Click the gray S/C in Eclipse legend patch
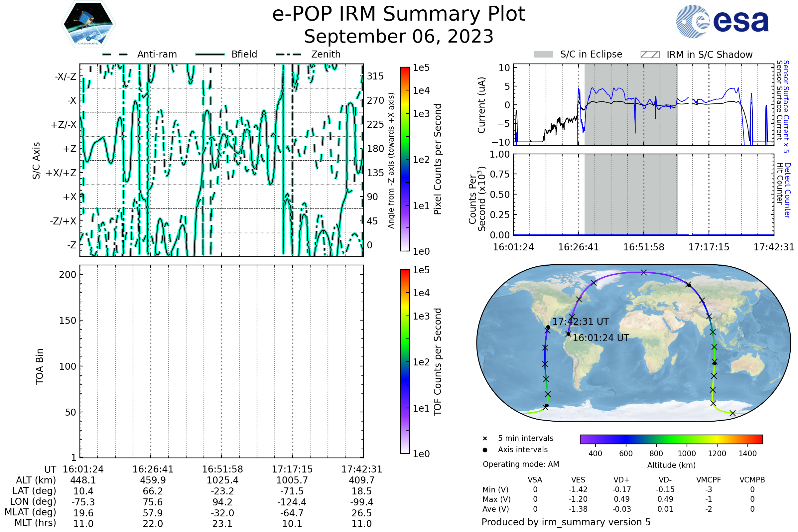 point(544,55)
